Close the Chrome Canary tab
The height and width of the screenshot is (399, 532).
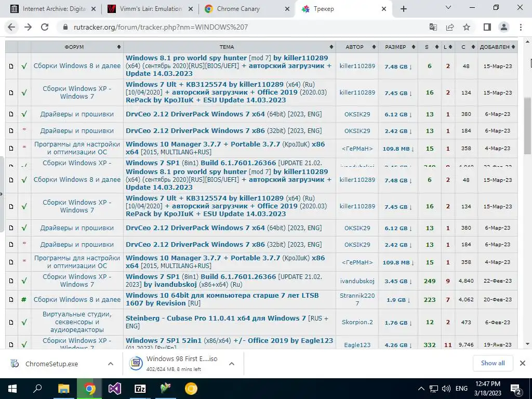(x=287, y=9)
